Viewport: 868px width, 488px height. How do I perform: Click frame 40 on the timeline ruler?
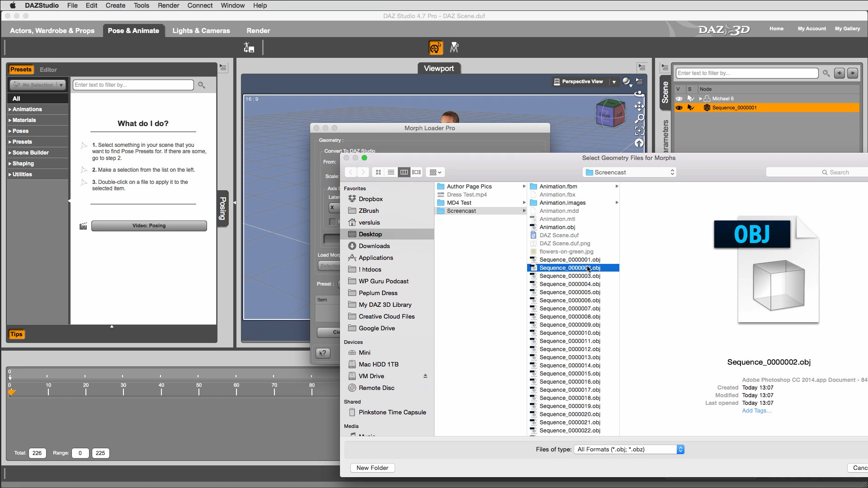coord(161,389)
